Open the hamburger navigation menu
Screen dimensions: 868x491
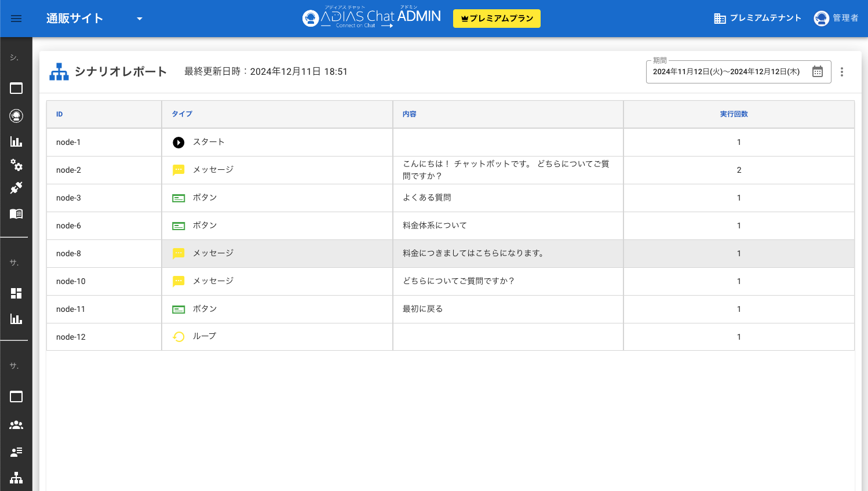click(x=16, y=19)
